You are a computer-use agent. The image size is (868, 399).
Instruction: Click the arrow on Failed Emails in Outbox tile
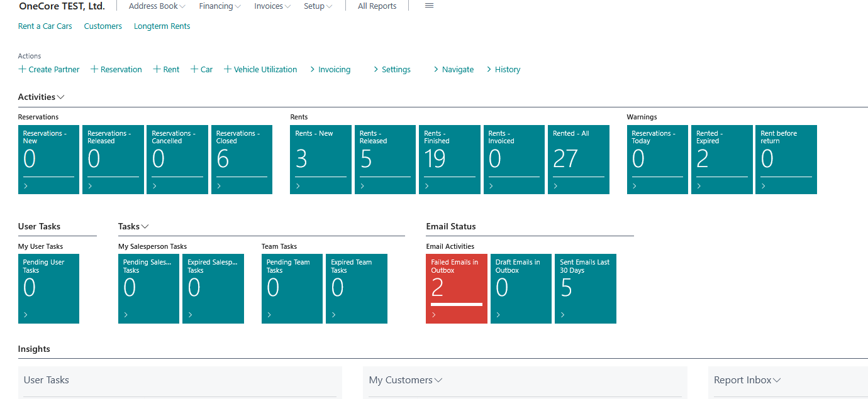(434, 315)
